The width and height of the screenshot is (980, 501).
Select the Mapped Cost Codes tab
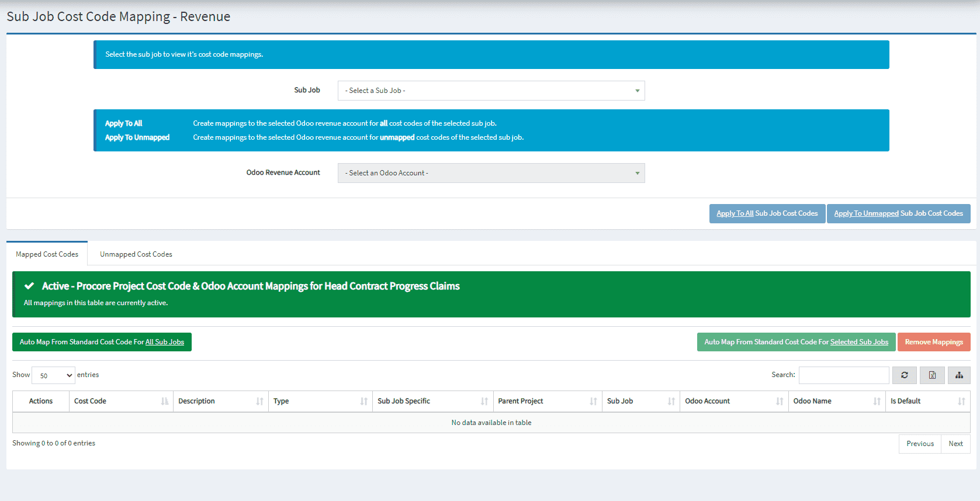(47, 254)
